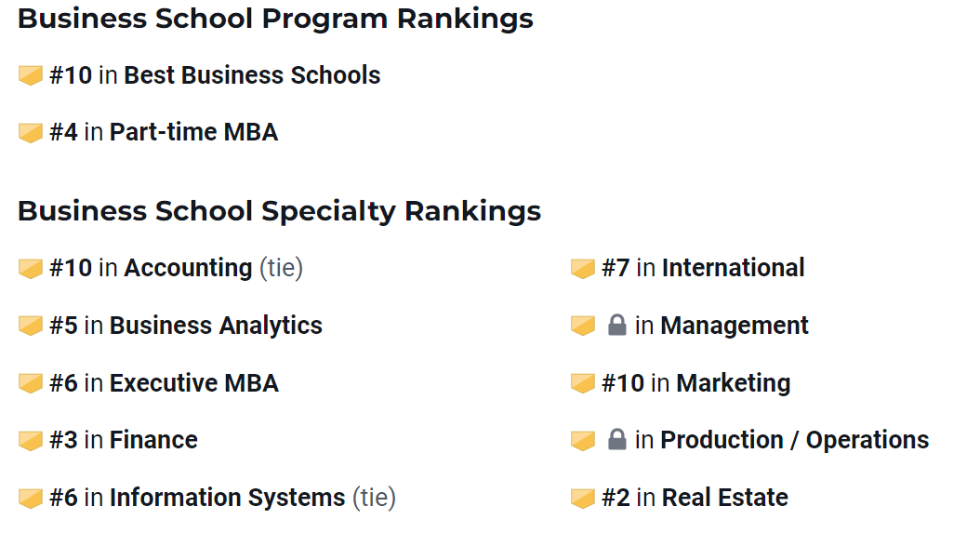Click the badge icon next to Best Business Schools
This screenshot has width=980, height=533.
point(30,75)
